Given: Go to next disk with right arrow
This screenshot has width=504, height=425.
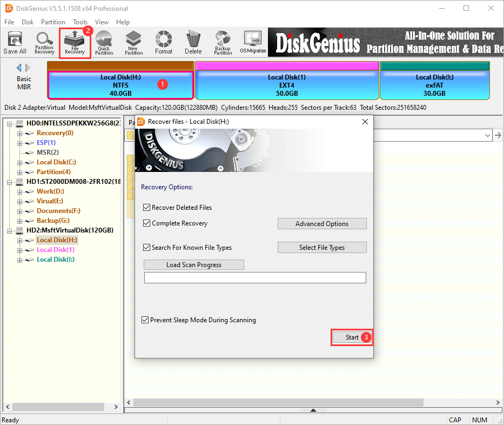Looking at the screenshot, I should 28,68.
